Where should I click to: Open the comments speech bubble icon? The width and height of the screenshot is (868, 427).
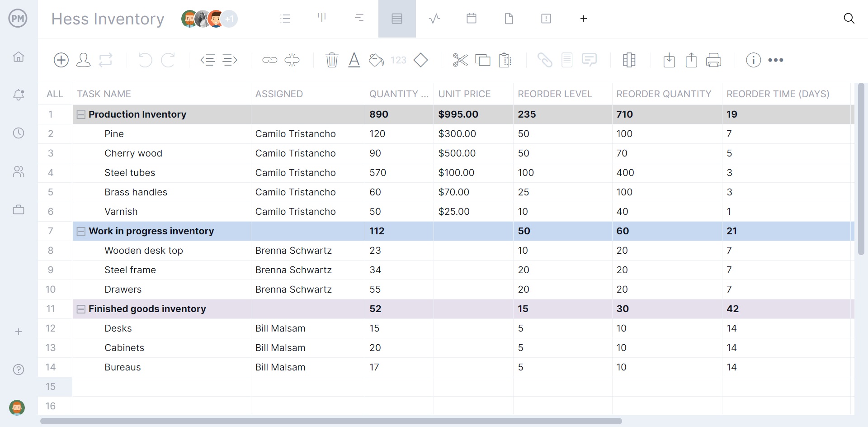590,60
